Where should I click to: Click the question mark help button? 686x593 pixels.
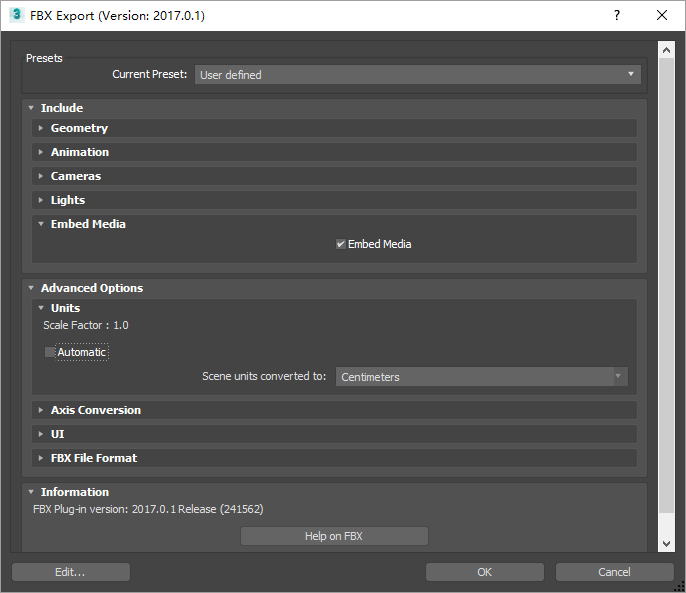617,15
